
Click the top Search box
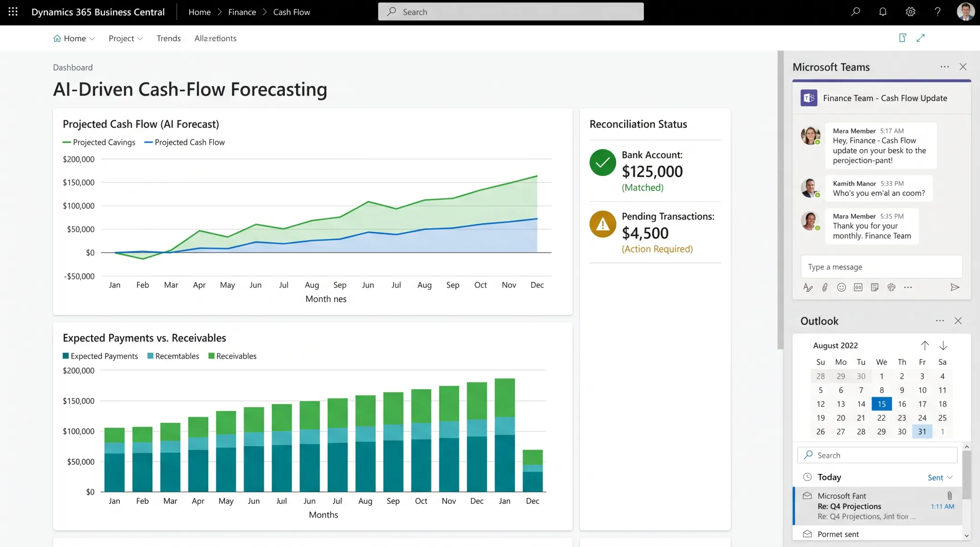coord(510,12)
